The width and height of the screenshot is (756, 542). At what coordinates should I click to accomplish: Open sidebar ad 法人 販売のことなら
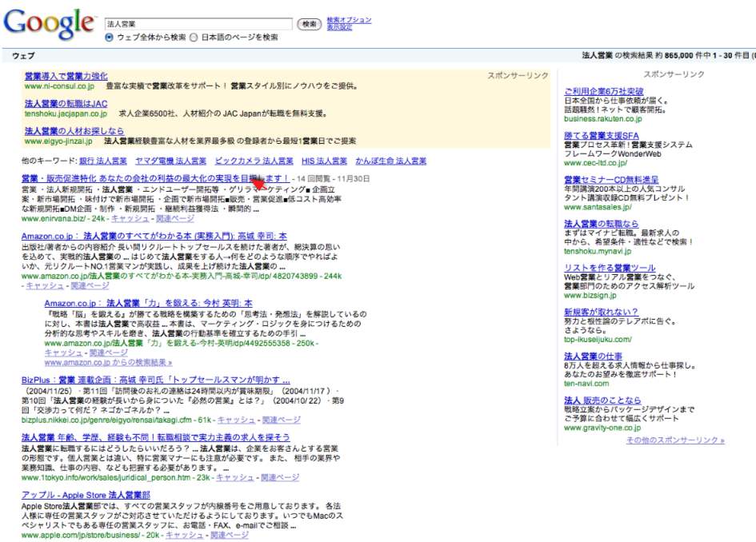pos(602,401)
